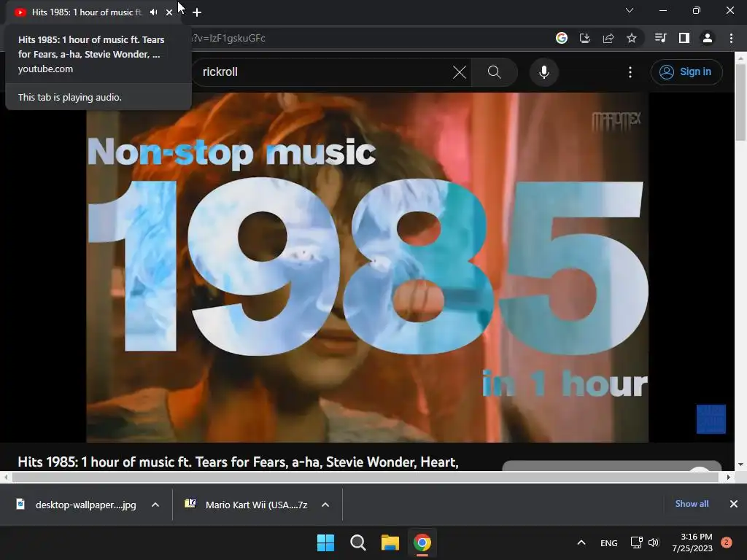Open YouTube settings three-dot menu
Screen dimensions: 747x560
(630, 72)
